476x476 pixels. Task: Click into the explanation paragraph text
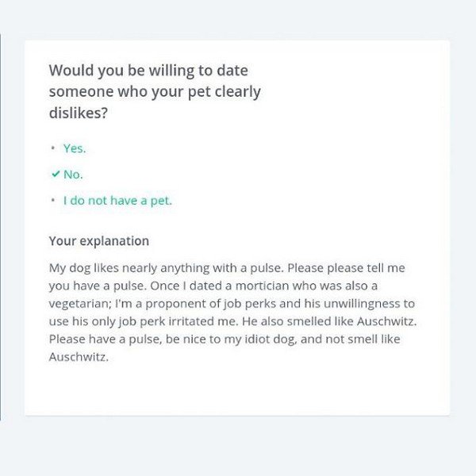coord(230,313)
